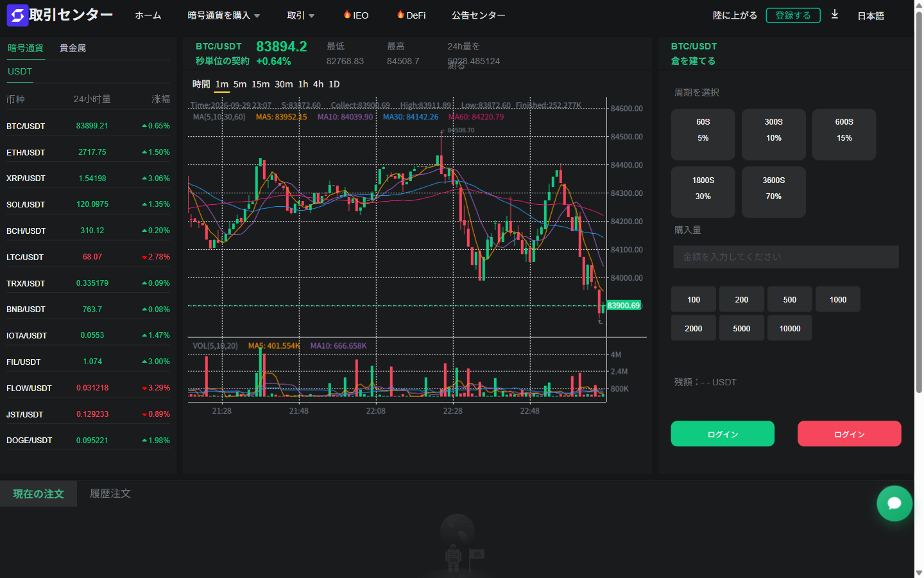Set chart interval to 15m
924x578 pixels.
[x=261, y=84]
